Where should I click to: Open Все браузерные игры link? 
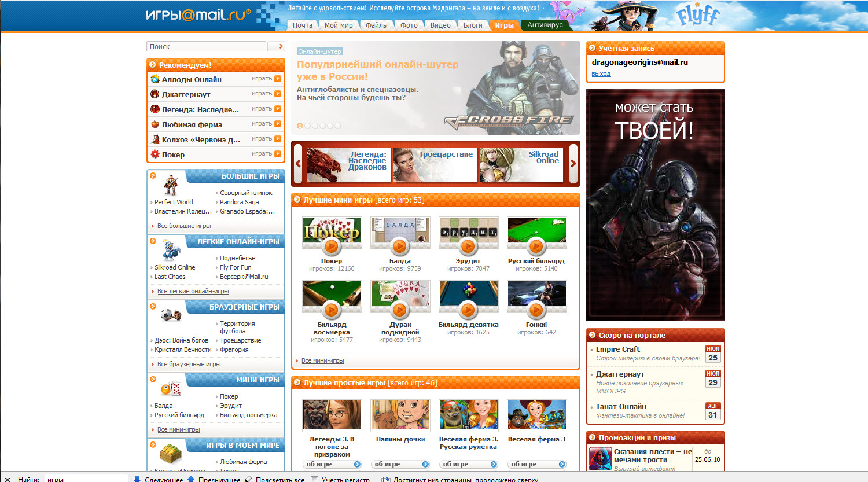pyautogui.click(x=189, y=364)
